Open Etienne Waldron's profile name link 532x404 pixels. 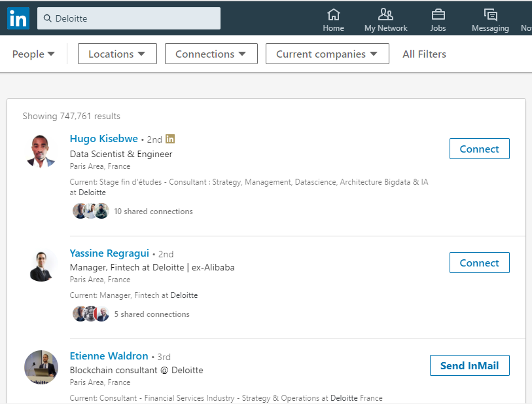click(109, 356)
